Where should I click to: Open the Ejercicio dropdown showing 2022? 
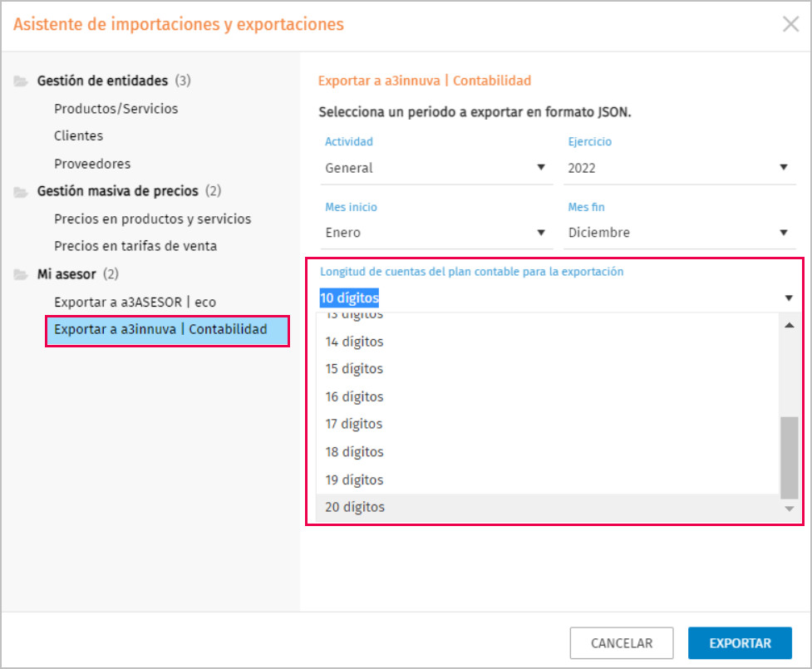click(x=679, y=168)
